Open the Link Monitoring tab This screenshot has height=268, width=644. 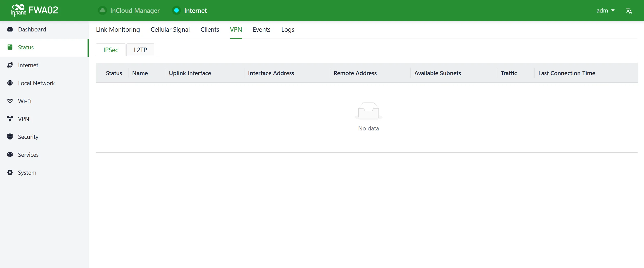(x=118, y=30)
